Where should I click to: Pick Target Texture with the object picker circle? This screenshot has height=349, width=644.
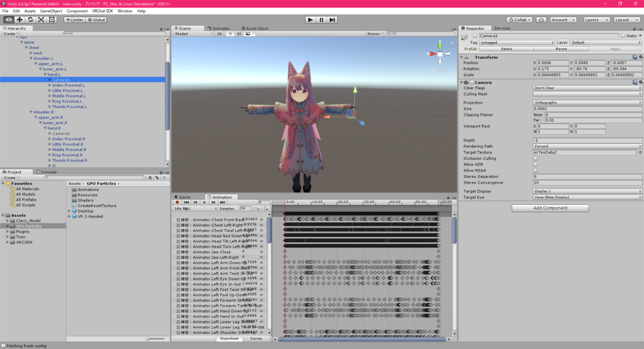[640, 152]
